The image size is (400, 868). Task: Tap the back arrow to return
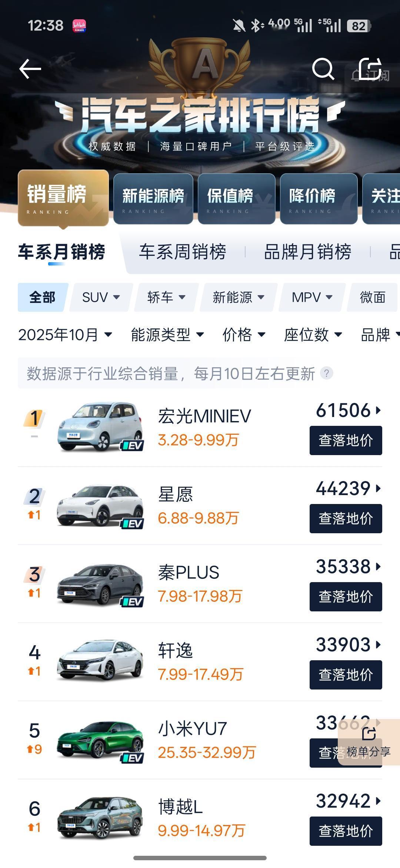coord(30,69)
